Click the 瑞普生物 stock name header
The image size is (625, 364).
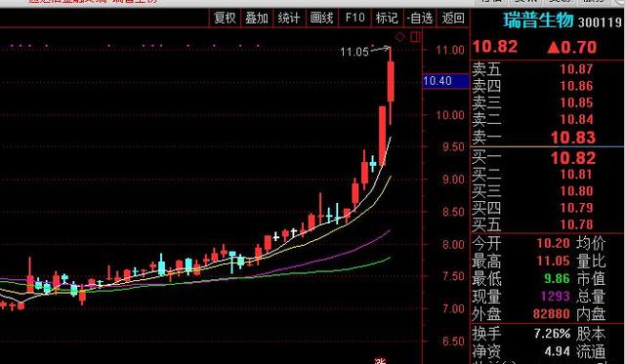[x=538, y=20]
